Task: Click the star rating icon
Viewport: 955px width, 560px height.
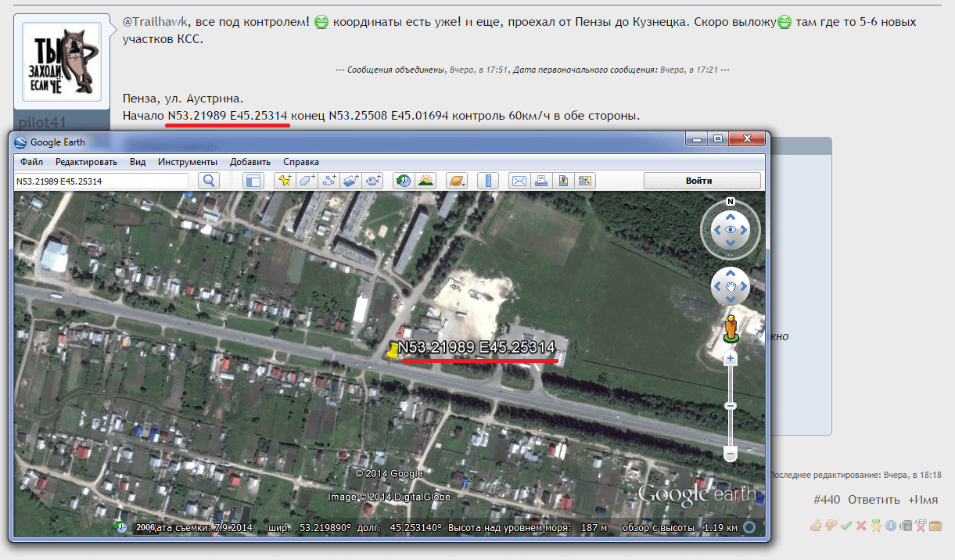Action: 875,526
